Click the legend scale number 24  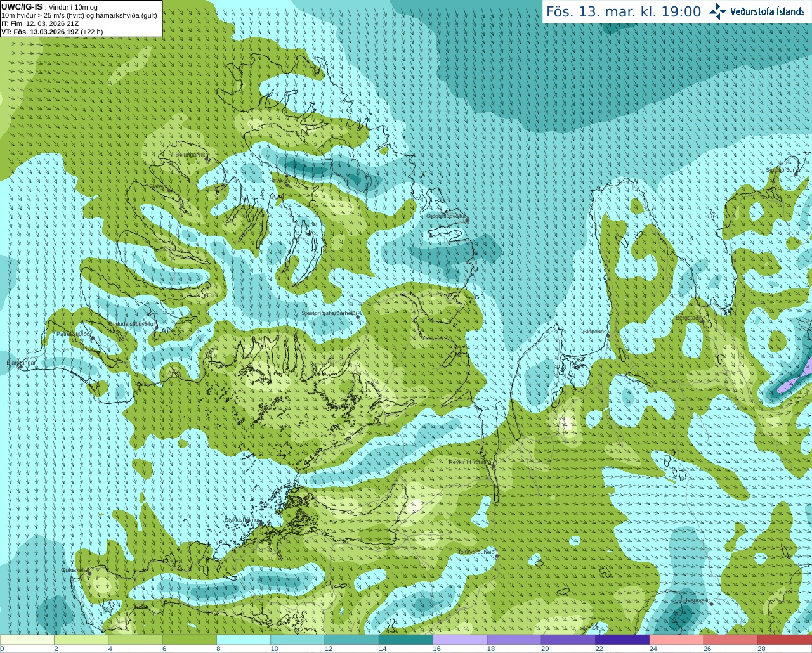653,649
